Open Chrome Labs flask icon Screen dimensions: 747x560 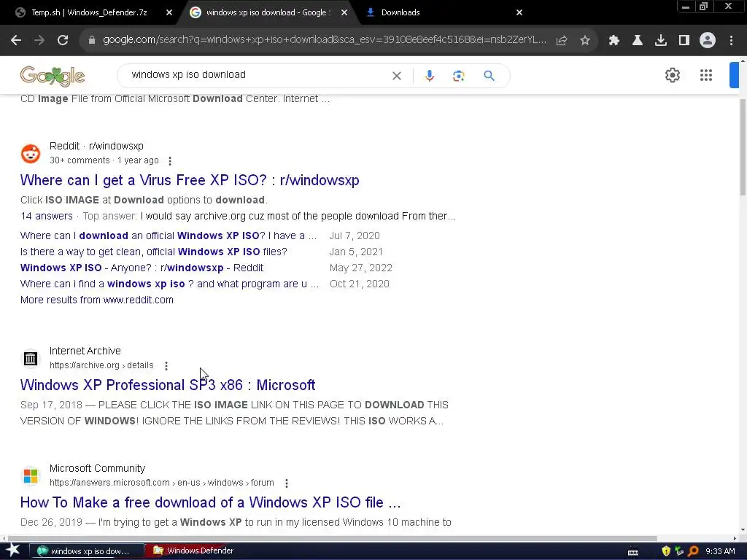pos(638,41)
